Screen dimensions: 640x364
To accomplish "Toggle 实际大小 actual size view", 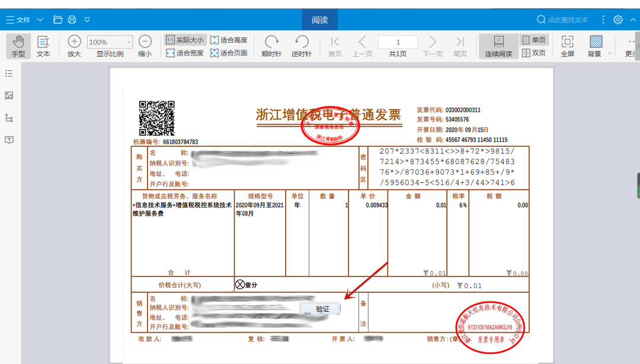I will coord(185,40).
